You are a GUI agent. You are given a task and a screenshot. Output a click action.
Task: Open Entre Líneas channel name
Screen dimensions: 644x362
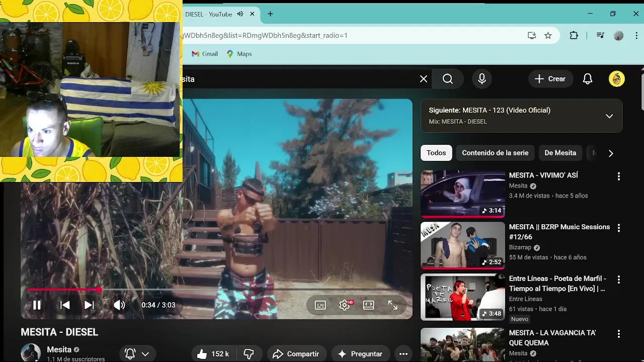526,299
